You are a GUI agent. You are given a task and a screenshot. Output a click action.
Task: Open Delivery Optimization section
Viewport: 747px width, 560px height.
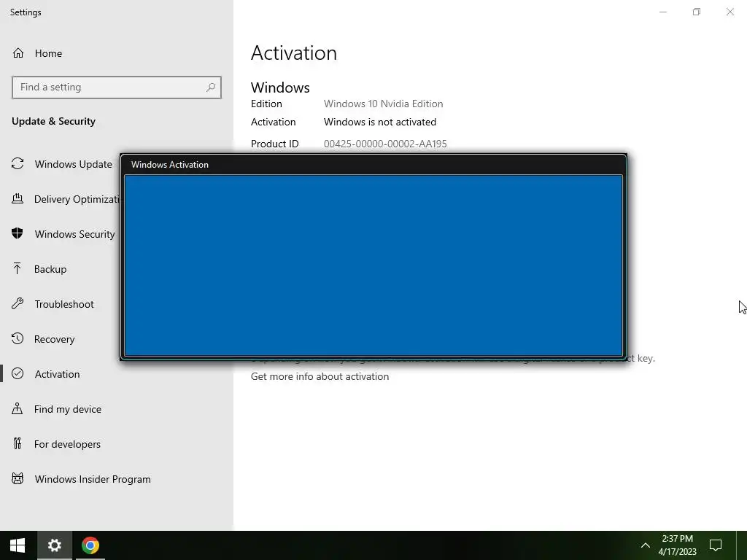click(x=77, y=199)
